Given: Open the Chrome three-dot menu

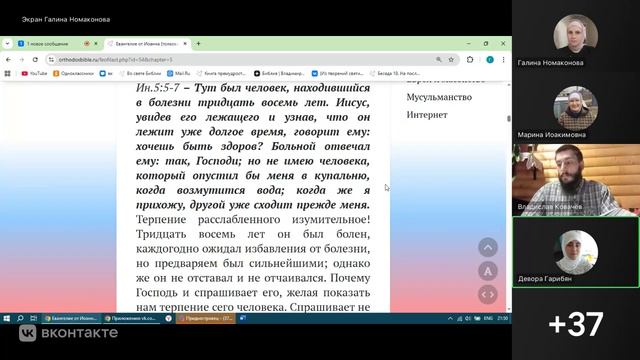Looking at the screenshot, I should coord(503,60).
